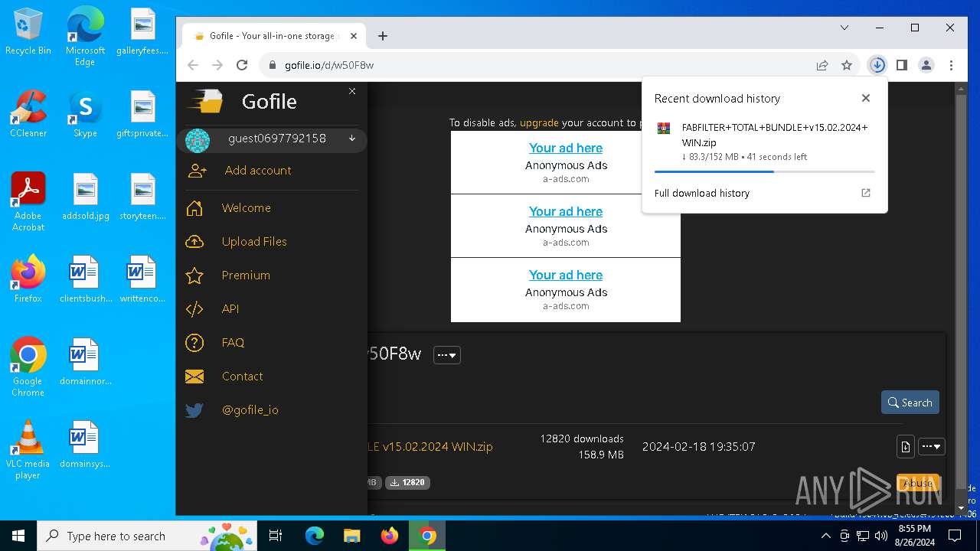Open a new Chrome tab
The image size is (980, 551).
(x=383, y=36)
